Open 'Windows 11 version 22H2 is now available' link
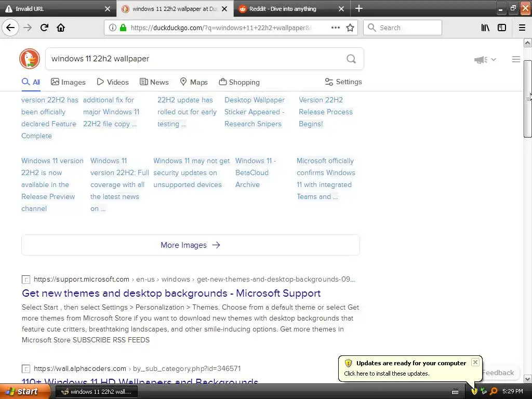This screenshot has width=532, height=399. pos(52,184)
